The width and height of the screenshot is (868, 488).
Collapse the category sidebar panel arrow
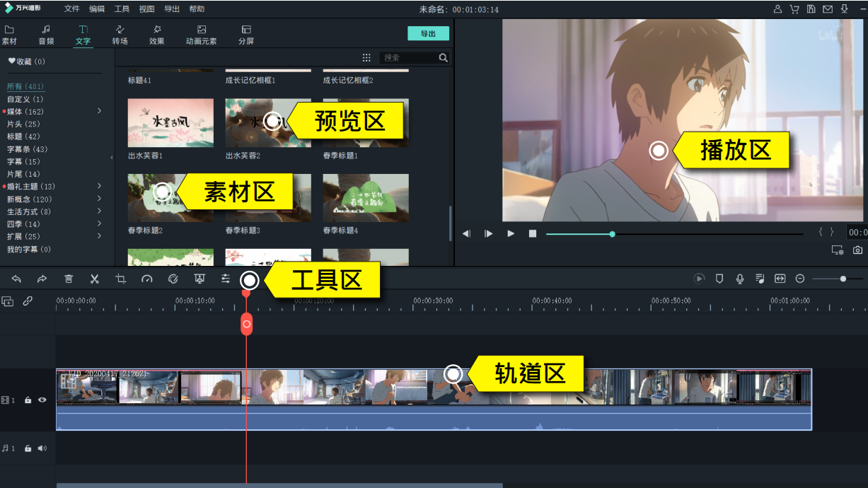[x=112, y=158]
